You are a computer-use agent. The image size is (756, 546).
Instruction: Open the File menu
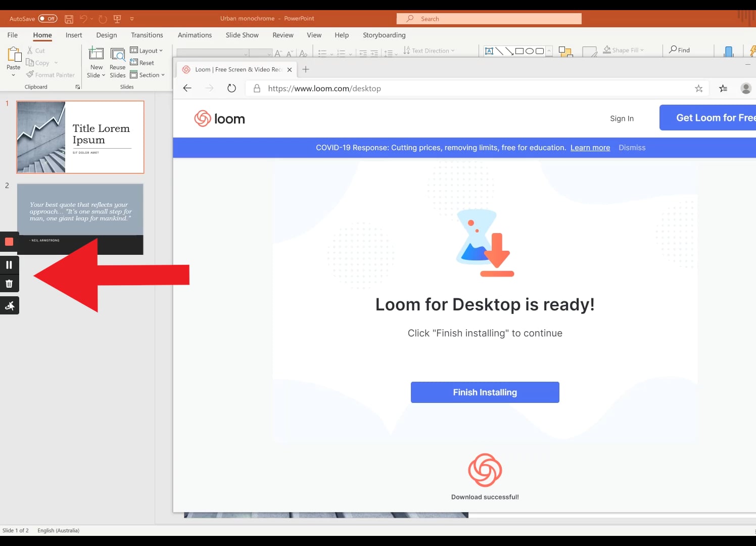pyautogui.click(x=13, y=35)
